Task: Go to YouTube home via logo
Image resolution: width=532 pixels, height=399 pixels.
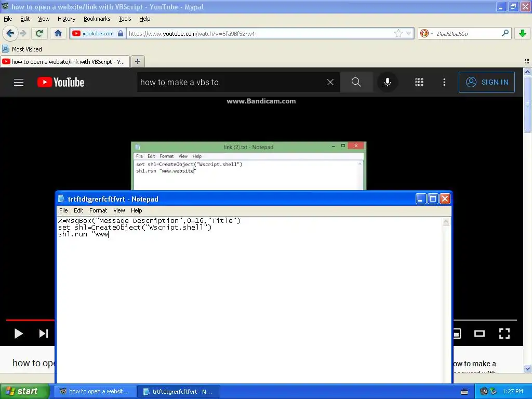Action: pyautogui.click(x=61, y=82)
